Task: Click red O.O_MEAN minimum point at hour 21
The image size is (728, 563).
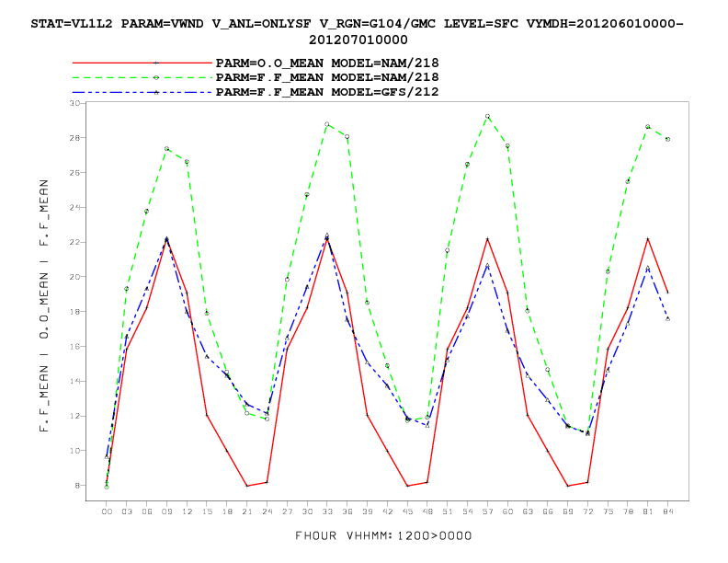Action: [x=247, y=486]
